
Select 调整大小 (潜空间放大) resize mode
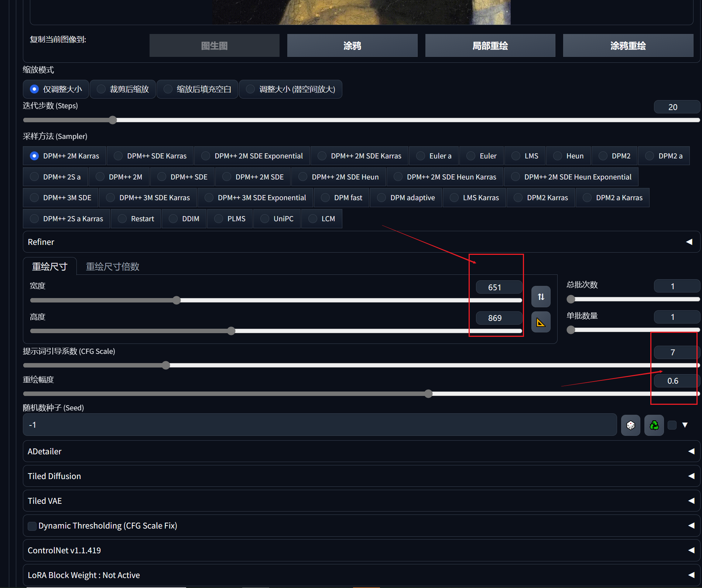coord(291,89)
